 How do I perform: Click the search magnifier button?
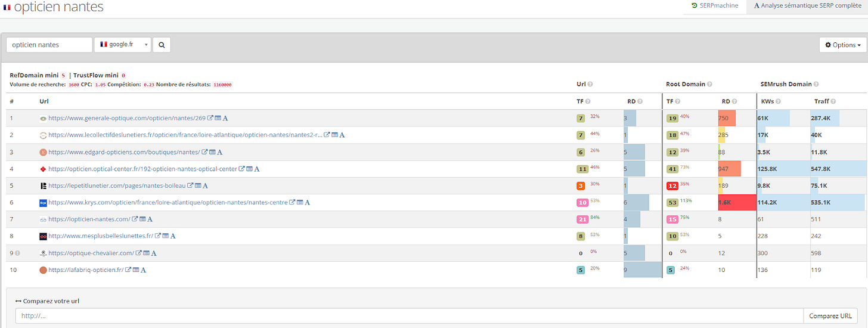pyautogui.click(x=162, y=45)
